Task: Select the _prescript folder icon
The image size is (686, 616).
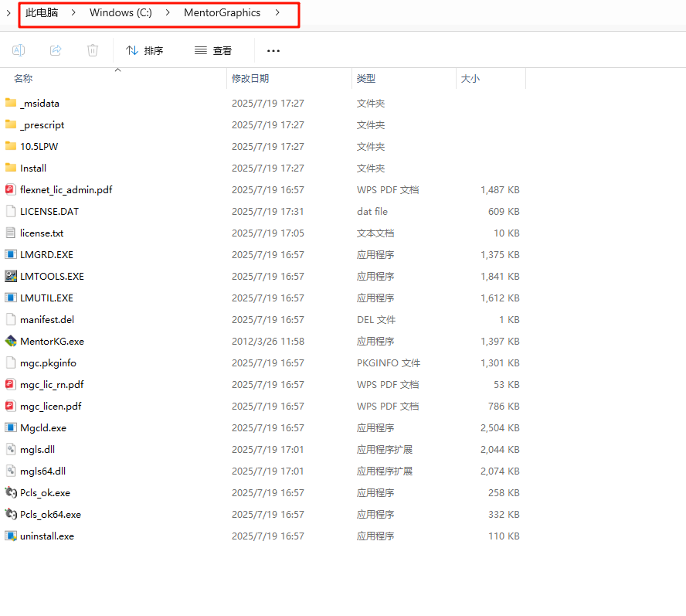Action: 11,124
